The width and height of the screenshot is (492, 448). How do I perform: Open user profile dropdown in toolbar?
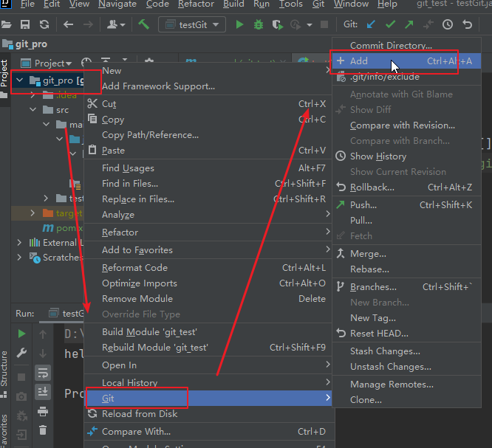[x=116, y=24]
